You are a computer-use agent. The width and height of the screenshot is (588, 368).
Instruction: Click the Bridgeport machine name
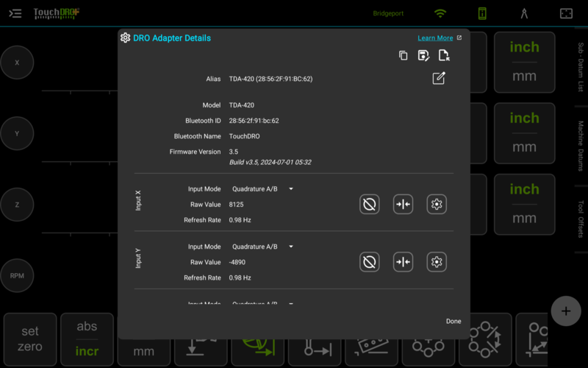coord(388,13)
